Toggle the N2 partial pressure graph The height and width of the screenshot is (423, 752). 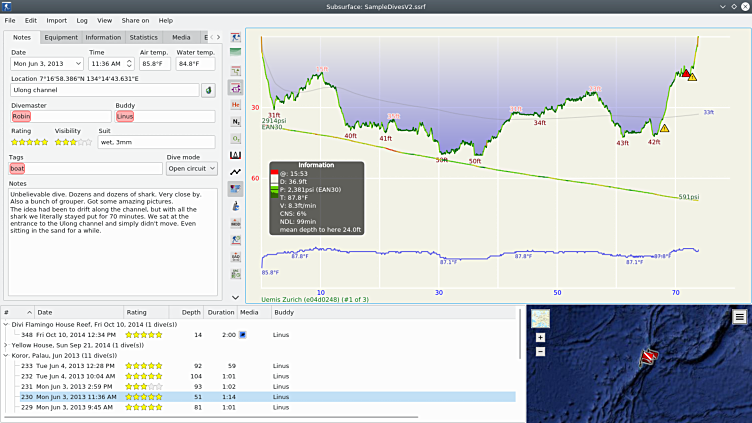coord(236,121)
